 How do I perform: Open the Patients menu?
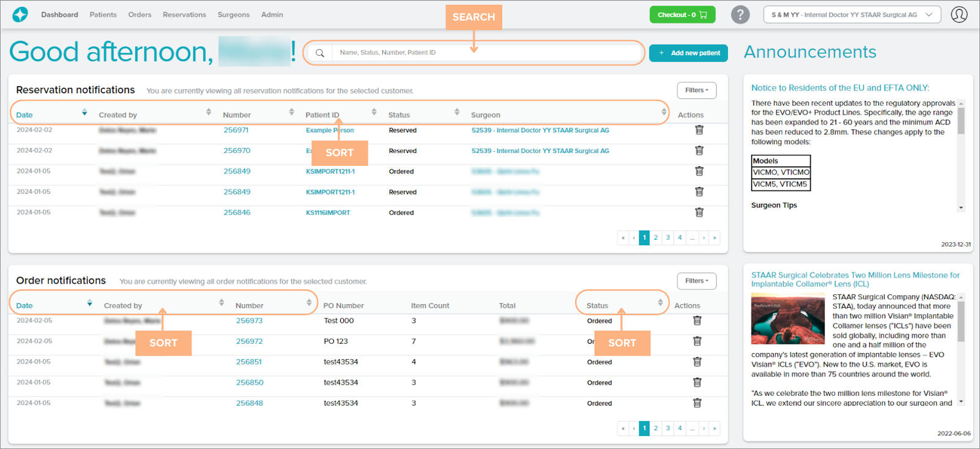point(103,15)
